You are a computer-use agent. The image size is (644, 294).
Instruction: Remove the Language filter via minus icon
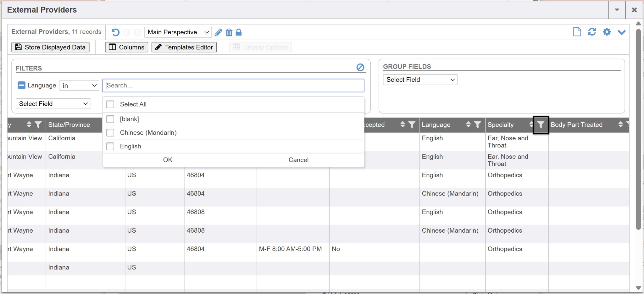coord(21,85)
